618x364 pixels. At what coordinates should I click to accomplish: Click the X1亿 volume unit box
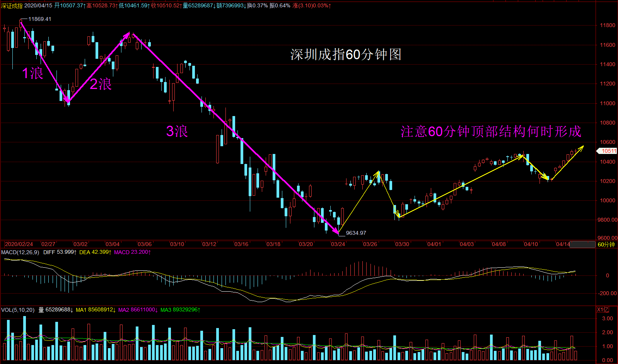(603, 309)
